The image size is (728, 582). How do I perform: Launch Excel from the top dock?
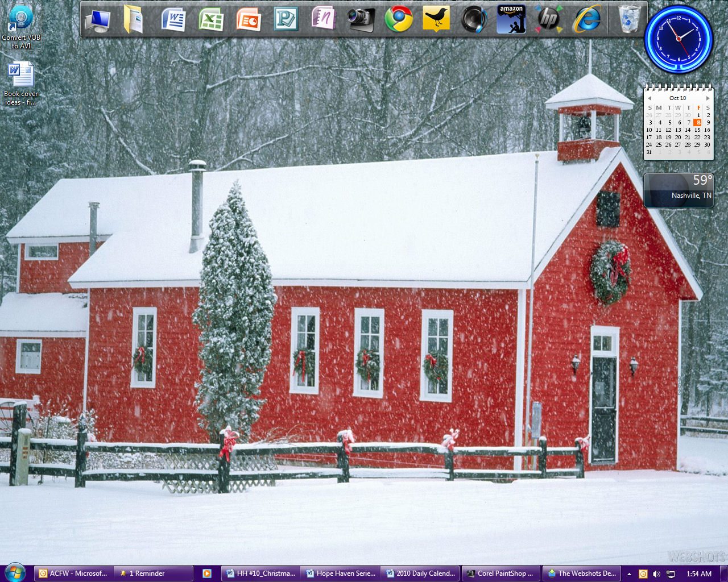(x=211, y=19)
